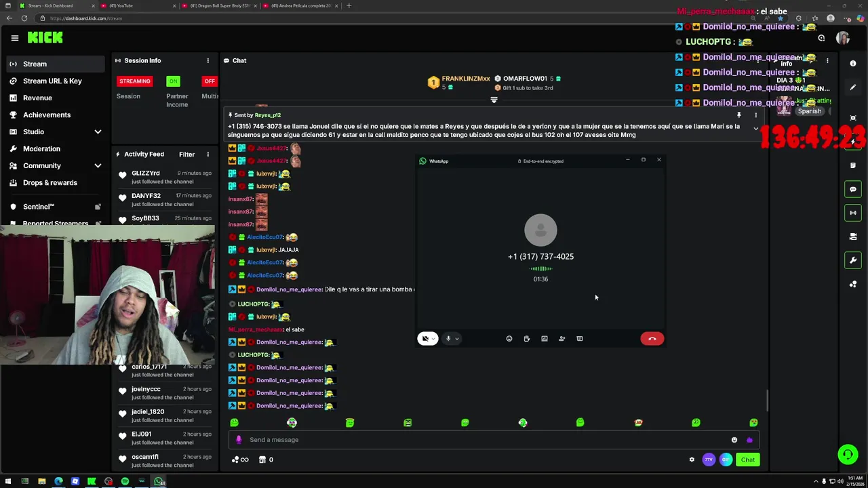The image size is (868, 488).
Task: Open chat settings gear
Action: tap(692, 460)
